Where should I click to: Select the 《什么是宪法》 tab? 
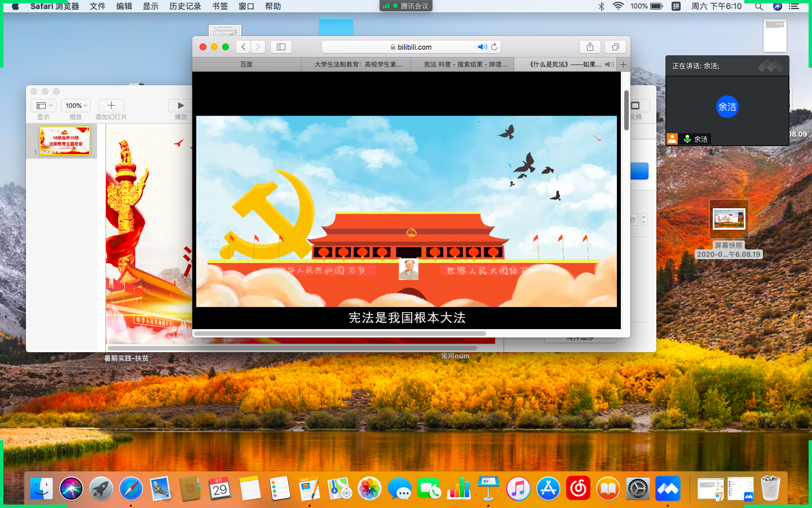pyautogui.click(x=566, y=64)
